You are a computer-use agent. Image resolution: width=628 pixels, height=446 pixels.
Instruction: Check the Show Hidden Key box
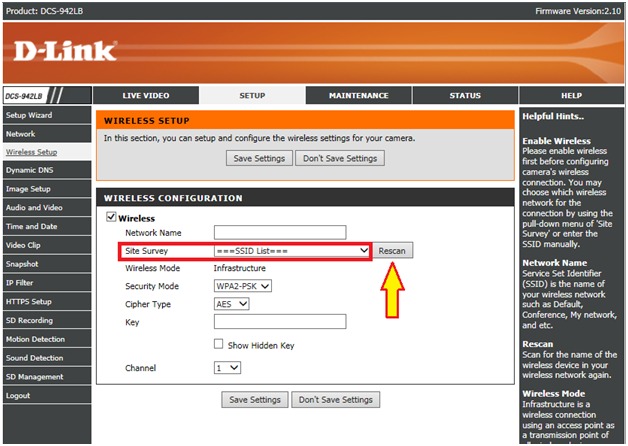point(218,344)
